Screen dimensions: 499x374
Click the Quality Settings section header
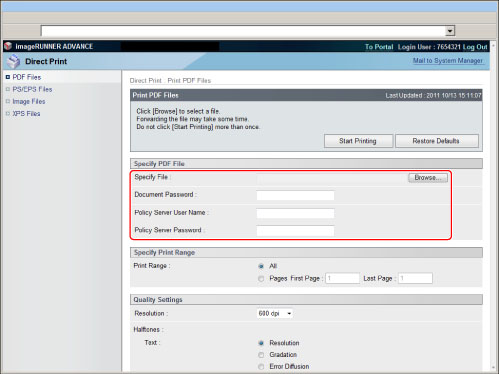click(x=306, y=300)
